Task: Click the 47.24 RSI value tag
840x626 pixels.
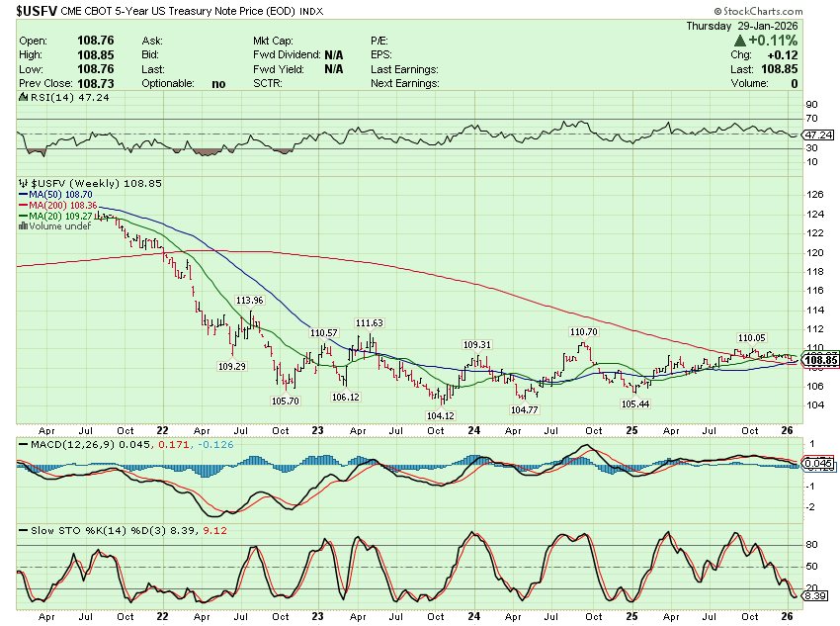Action: pos(813,134)
